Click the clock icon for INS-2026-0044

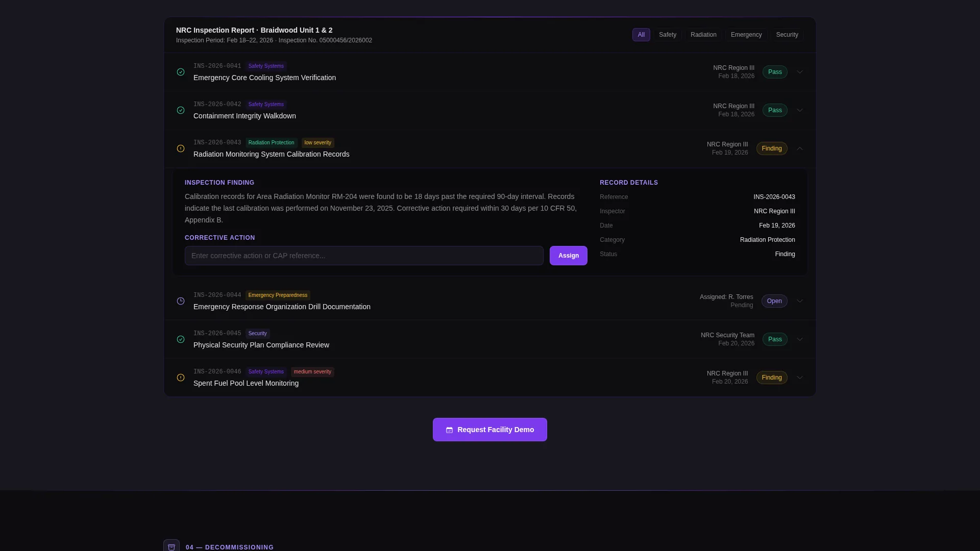(181, 301)
